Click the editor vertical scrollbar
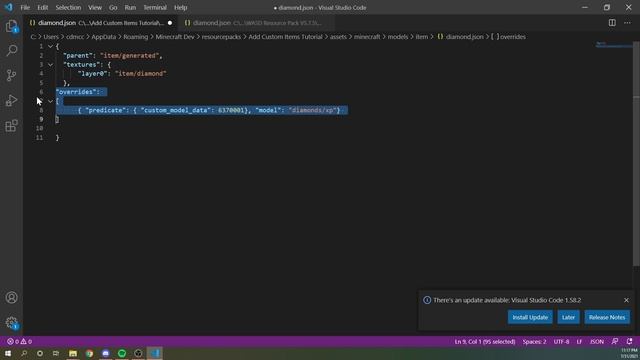The width and height of the screenshot is (640, 360). pyautogui.click(x=636, y=154)
